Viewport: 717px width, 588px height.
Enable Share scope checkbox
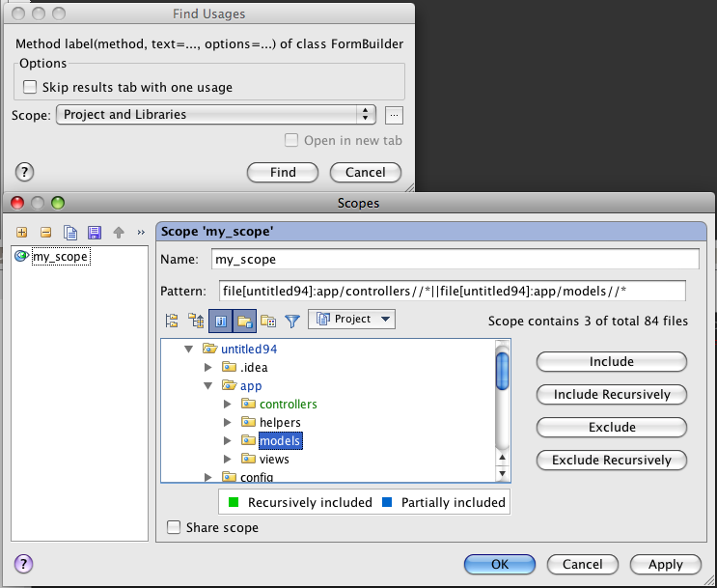[174, 527]
